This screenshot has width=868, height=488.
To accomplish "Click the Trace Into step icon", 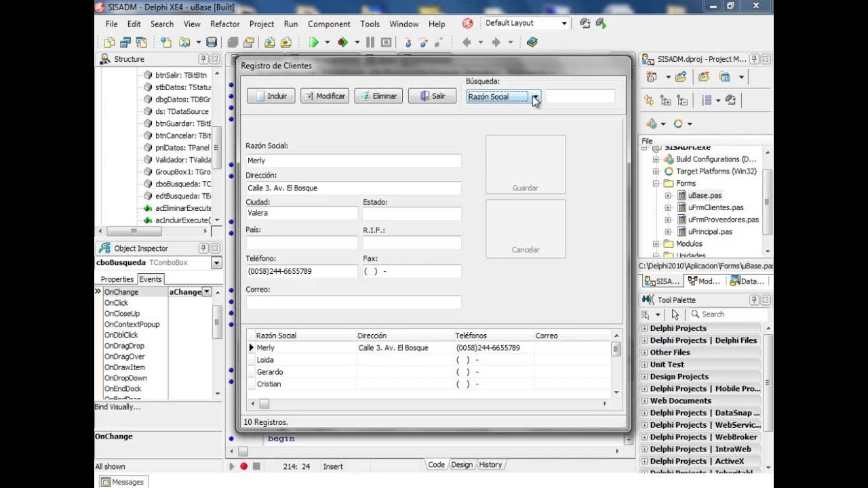I will 408,42.
